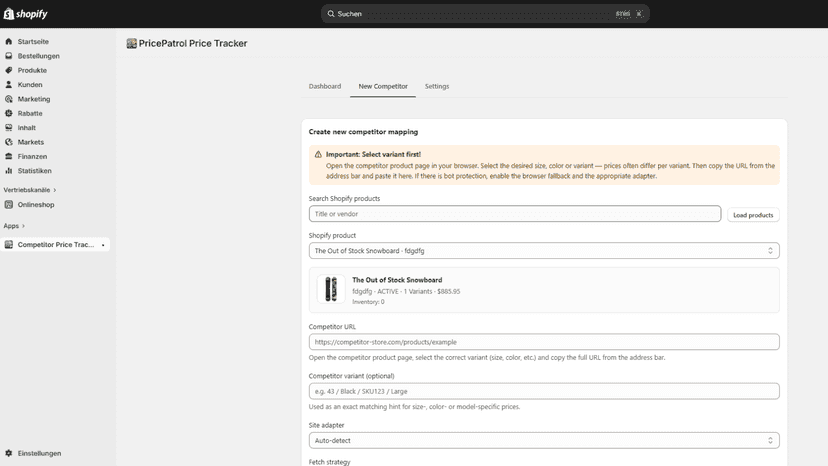Open Kunden person icon
The width and height of the screenshot is (828, 466).
pyautogui.click(x=8, y=85)
